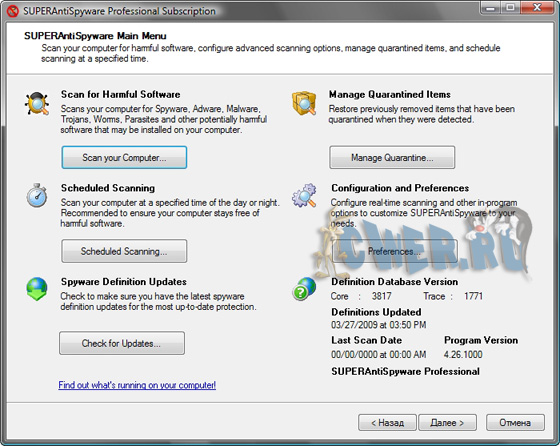Close the SUPERAntiSpyware window
560x446 pixels.
537,7
